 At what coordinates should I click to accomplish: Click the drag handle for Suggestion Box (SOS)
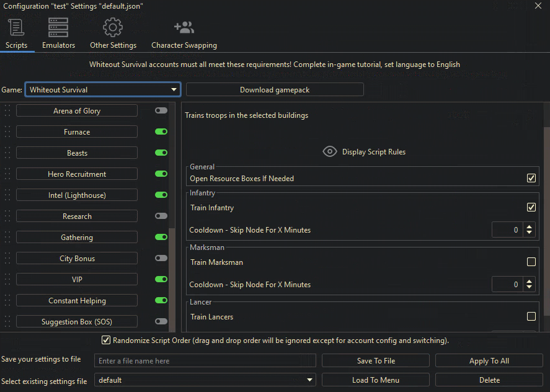7,321
